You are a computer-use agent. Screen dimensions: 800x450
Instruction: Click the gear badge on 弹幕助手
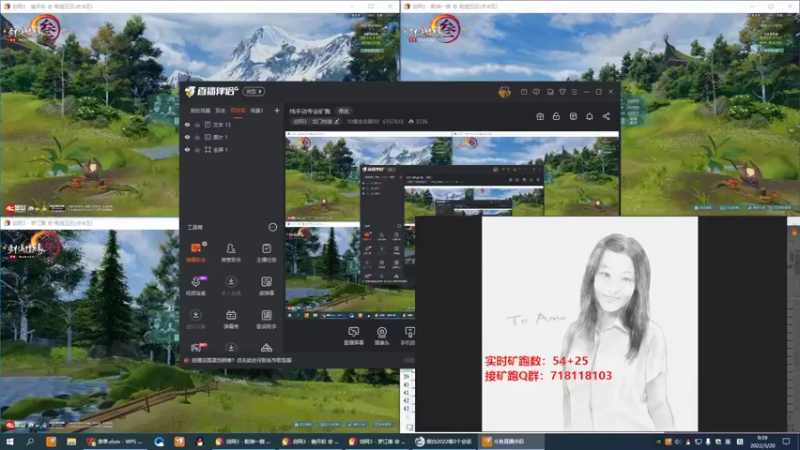point(205,244)
